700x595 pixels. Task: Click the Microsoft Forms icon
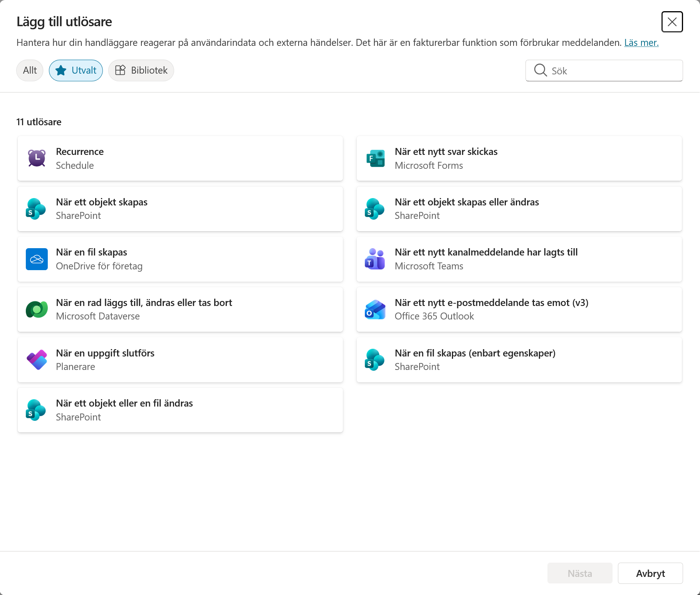tap(375, 158)
